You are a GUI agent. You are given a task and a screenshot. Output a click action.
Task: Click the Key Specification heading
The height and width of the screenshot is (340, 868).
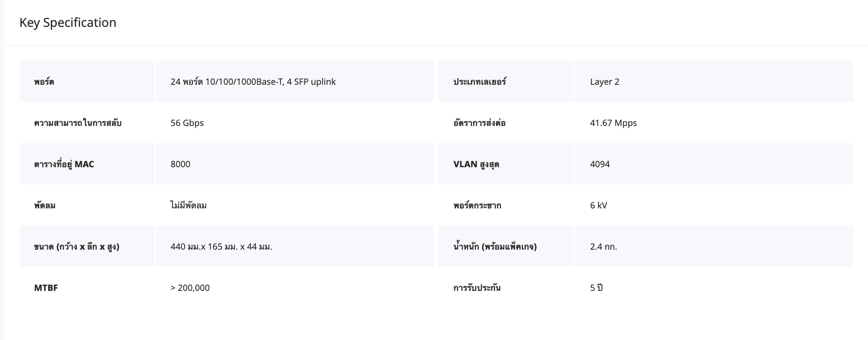68,23
